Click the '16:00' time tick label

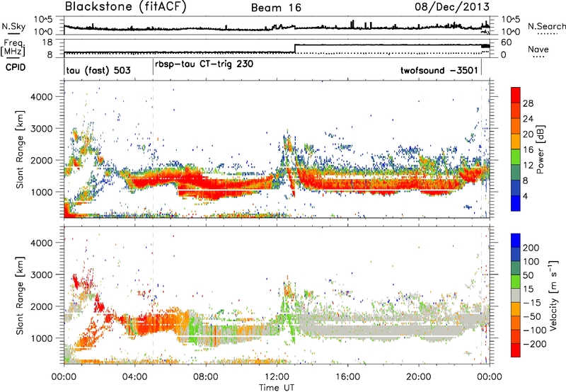click(x=347, y=377)
